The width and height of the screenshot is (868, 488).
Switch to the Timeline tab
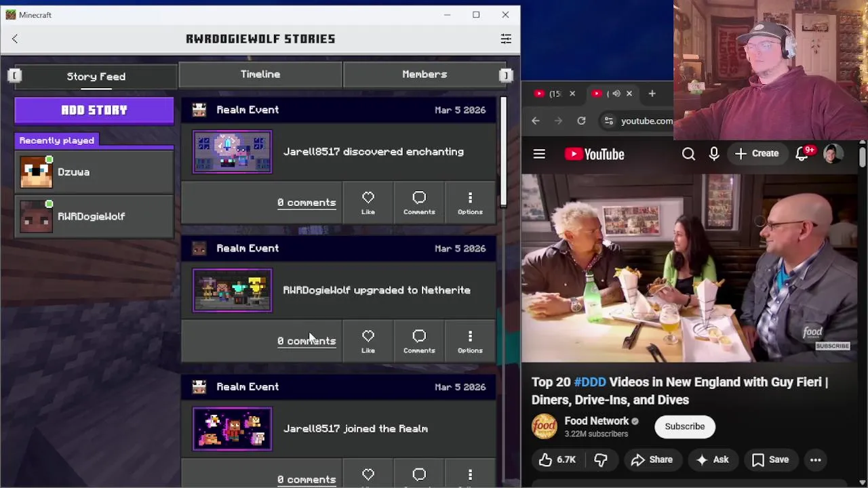(x=260, y=74)
